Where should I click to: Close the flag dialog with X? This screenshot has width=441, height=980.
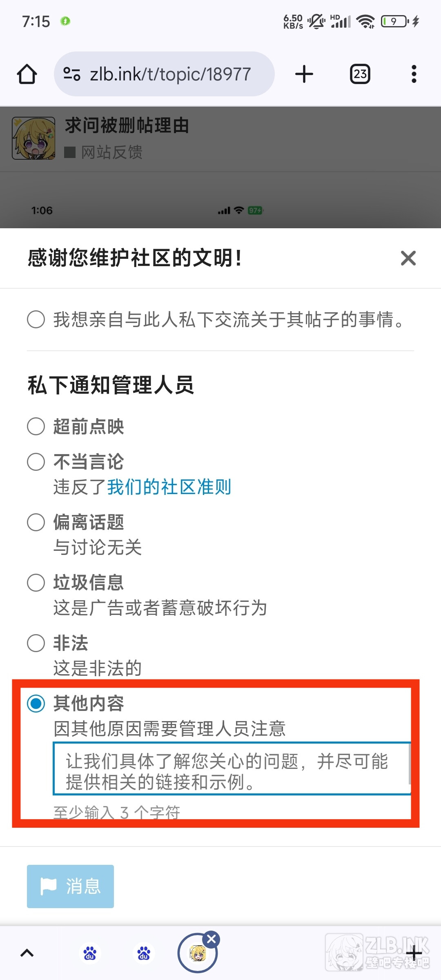408,258
